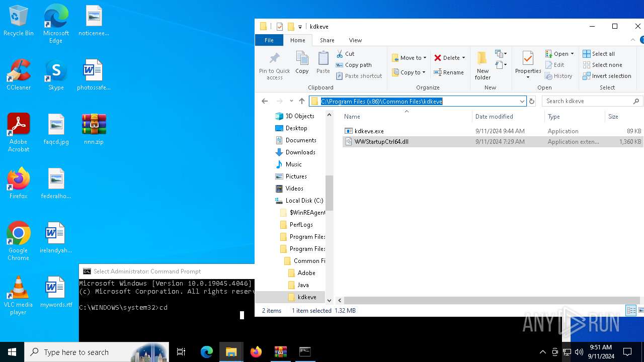Open the Recycle Bin desktop icon

pyautogui.click(x=18, y=21)
